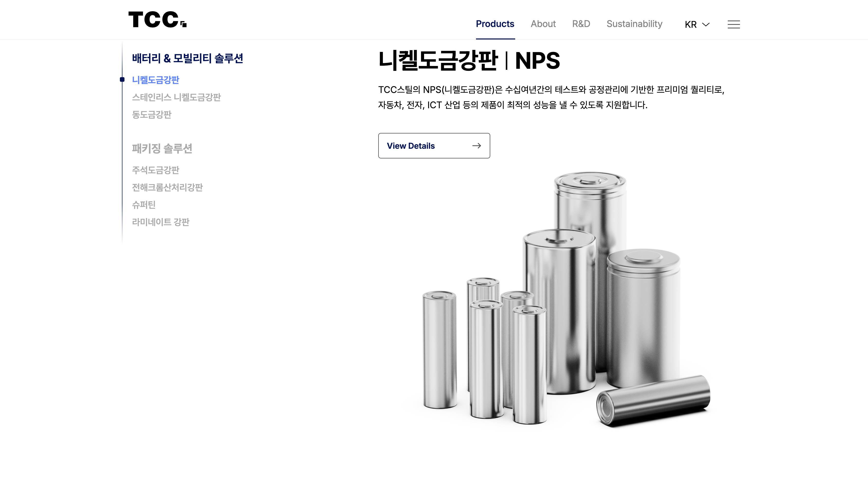Open the Products menu tab
868x487 pixels.
[x=495, y=24]
